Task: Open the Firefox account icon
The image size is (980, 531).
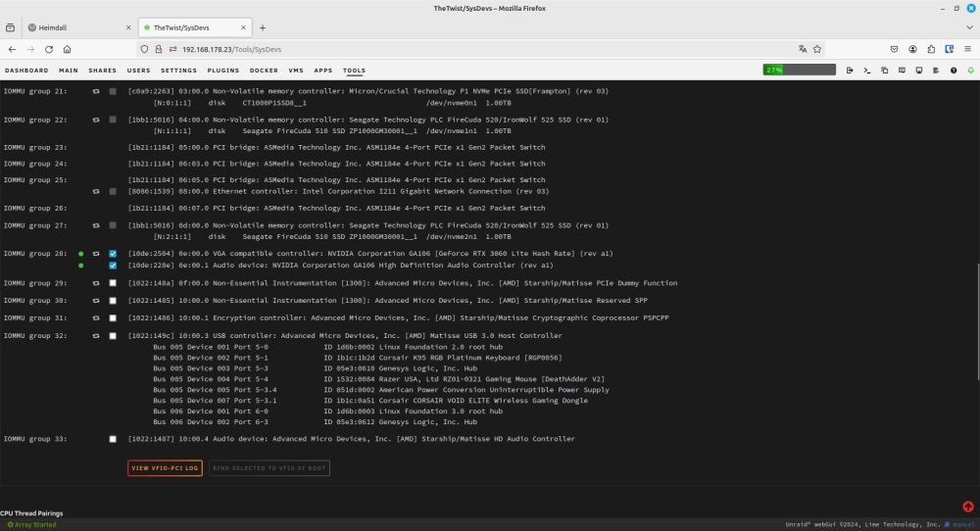Action: coord(912,49)
